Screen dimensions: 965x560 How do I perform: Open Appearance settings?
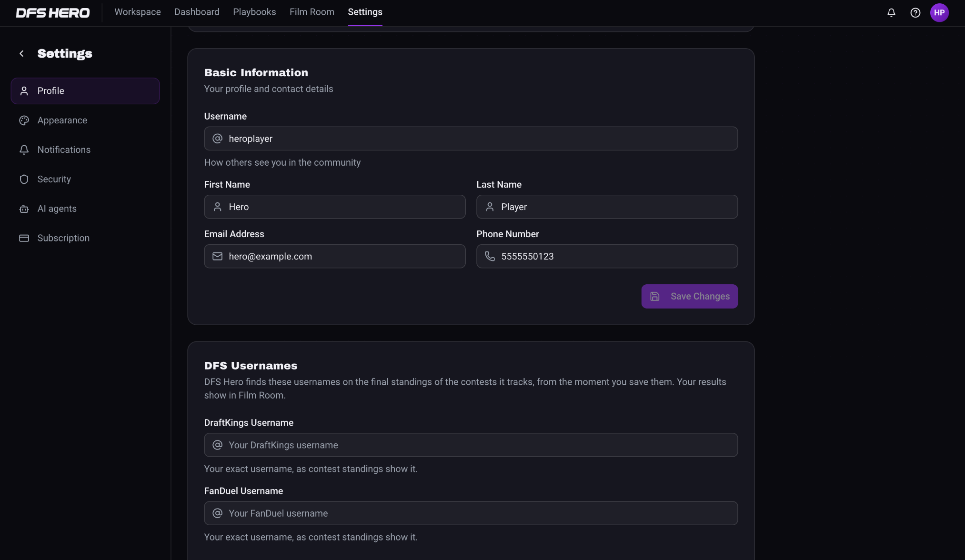point(85,120)
